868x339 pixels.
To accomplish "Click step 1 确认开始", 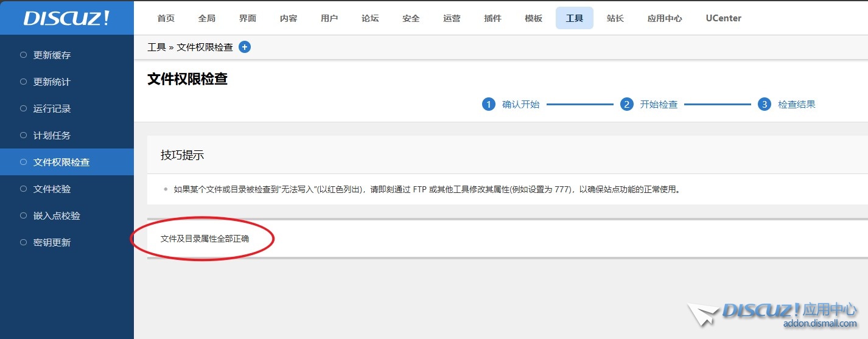I will pos(511,104).
